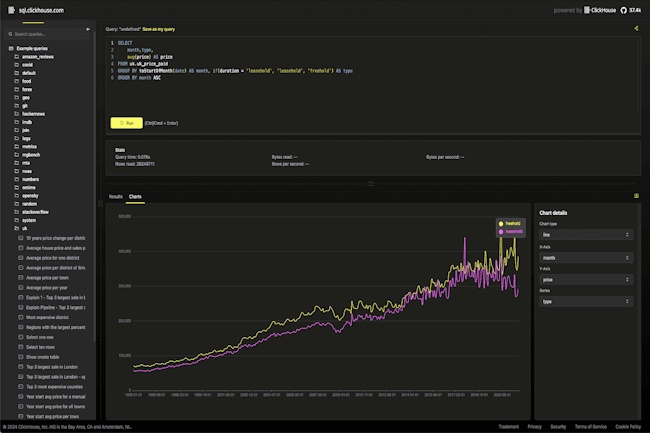Click the share query icon

coord(636,29)
